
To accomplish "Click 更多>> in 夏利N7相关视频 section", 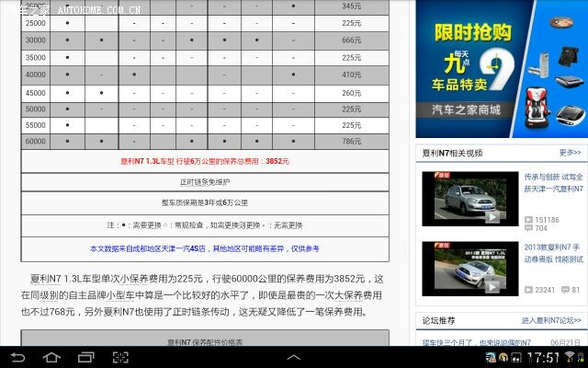I will (569, 153).
